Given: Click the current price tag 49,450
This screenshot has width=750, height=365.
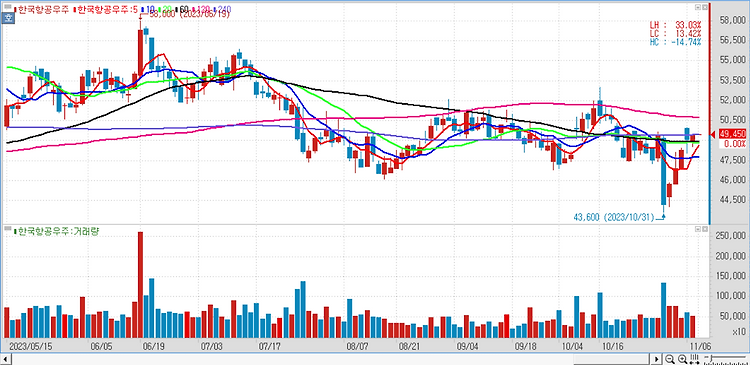Looking at the screenshot, I should coord(732,135).
